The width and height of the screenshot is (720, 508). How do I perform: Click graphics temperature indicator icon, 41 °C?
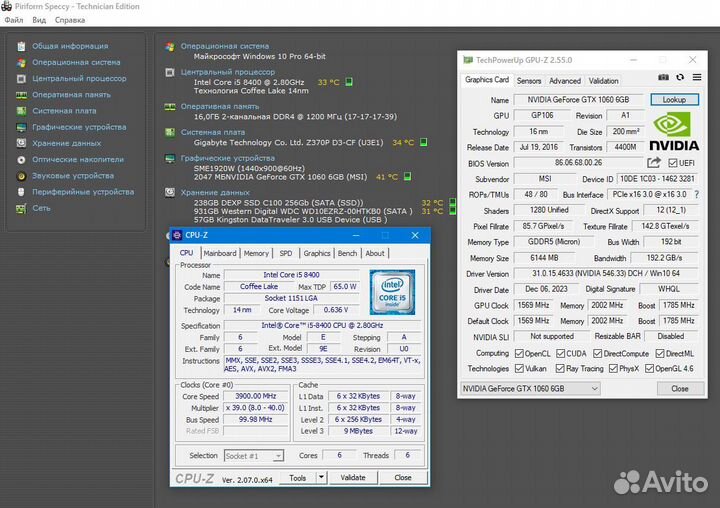tap(407, 176)
